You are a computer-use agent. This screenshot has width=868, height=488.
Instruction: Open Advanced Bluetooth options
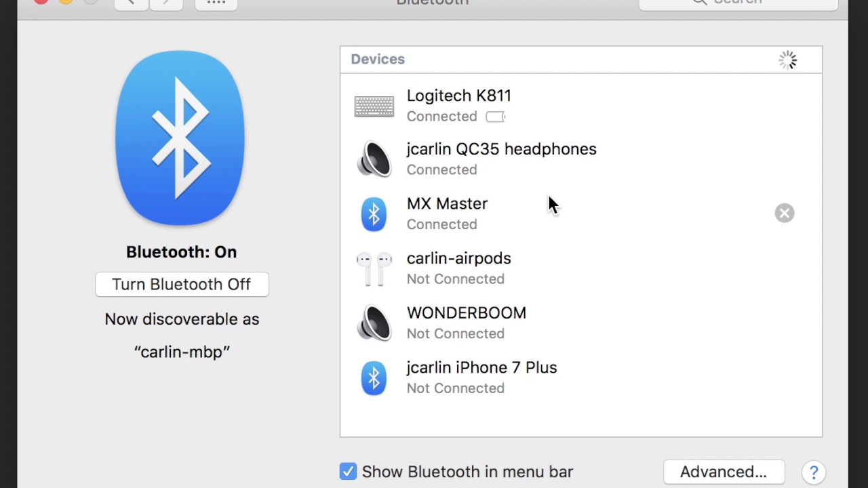pyautogui.click(x=724, y=472)
